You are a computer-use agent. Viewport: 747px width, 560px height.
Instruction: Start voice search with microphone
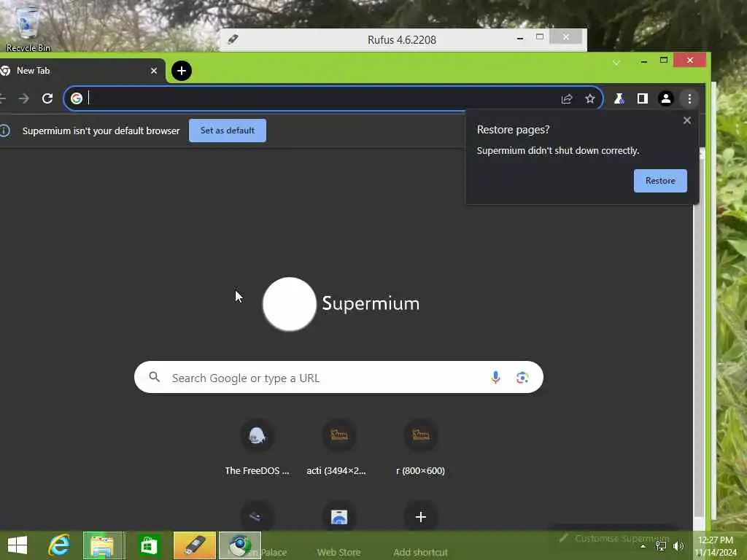[495, 378]
